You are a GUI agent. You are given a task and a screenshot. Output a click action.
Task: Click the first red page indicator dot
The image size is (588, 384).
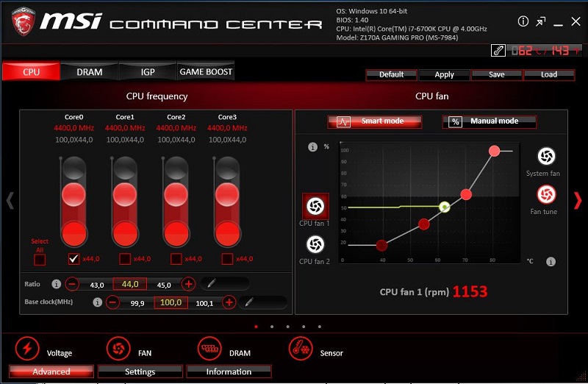coord(256,327)
